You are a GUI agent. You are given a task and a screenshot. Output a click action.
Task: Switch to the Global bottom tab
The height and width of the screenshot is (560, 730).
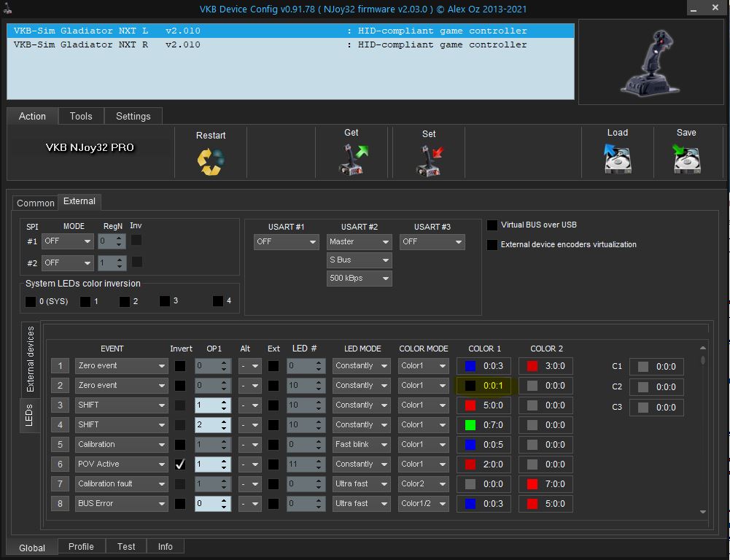(x=32, y=548)
